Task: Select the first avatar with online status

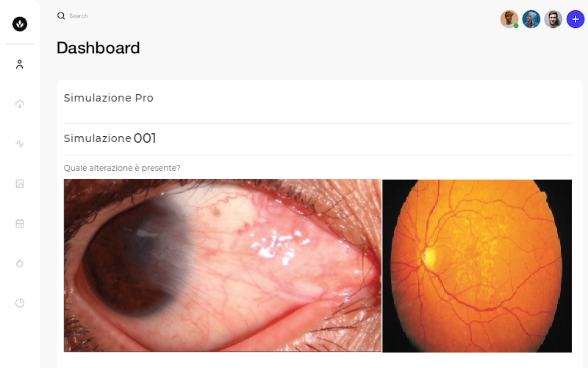Action: (509, 19)
